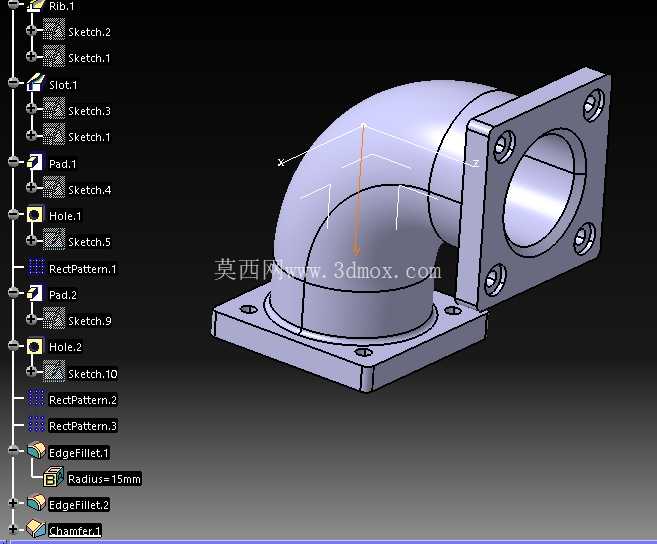Select the Sketch.9 label
Screen dimensions: 657x544
(90, 321)
